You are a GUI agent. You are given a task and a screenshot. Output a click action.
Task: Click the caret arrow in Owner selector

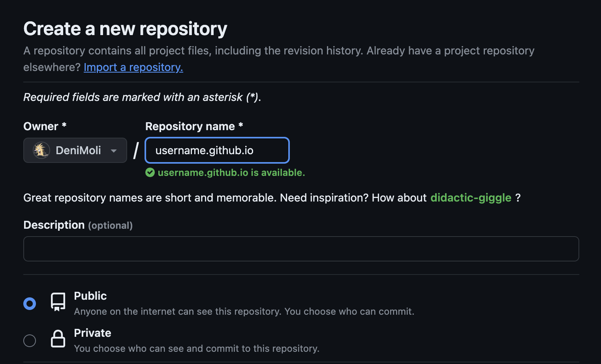[114, 151]
